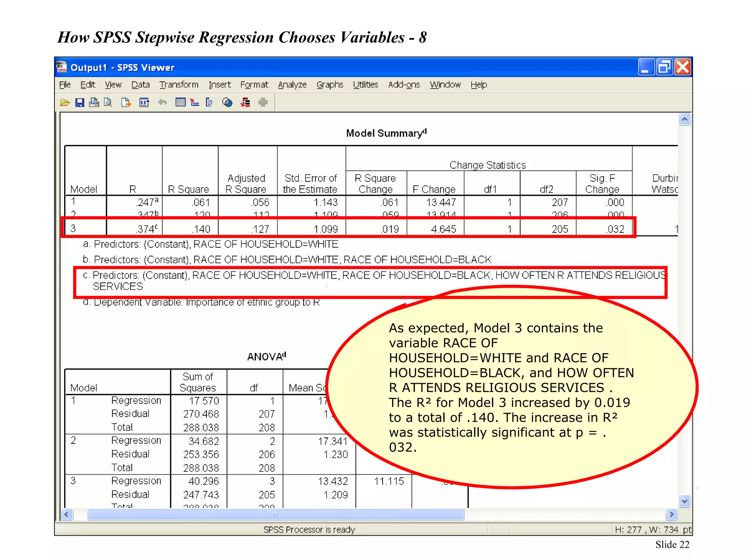
Task: Open Print Preview from the toolbar
Action: [108, 103]
